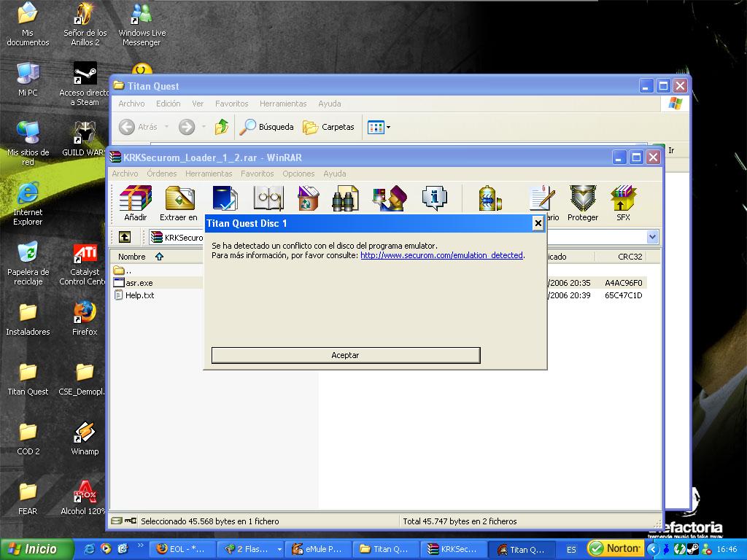Click the info bubble icon in WinRAR
747x560 pixels.
coord(434,198)
